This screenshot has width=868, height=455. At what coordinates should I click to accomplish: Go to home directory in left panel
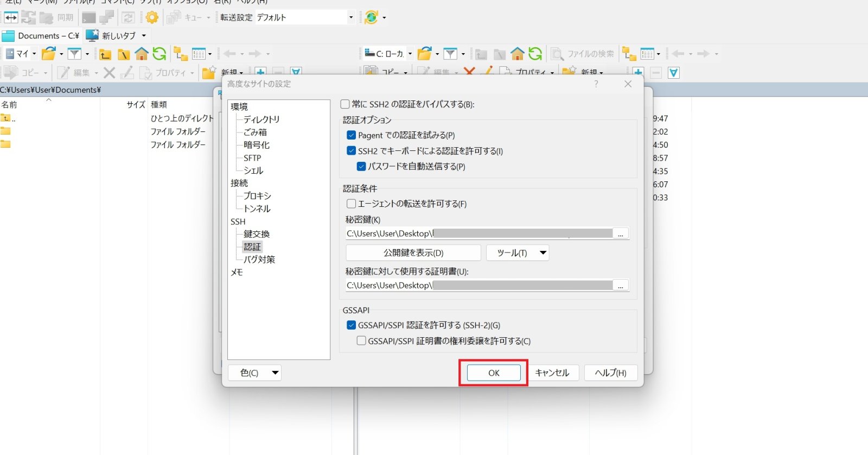(142, 54)
